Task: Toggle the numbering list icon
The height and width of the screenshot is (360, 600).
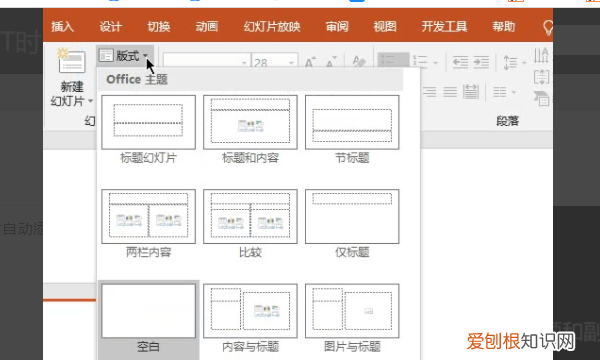Action: pyautogui.click(x=420, y=61)
